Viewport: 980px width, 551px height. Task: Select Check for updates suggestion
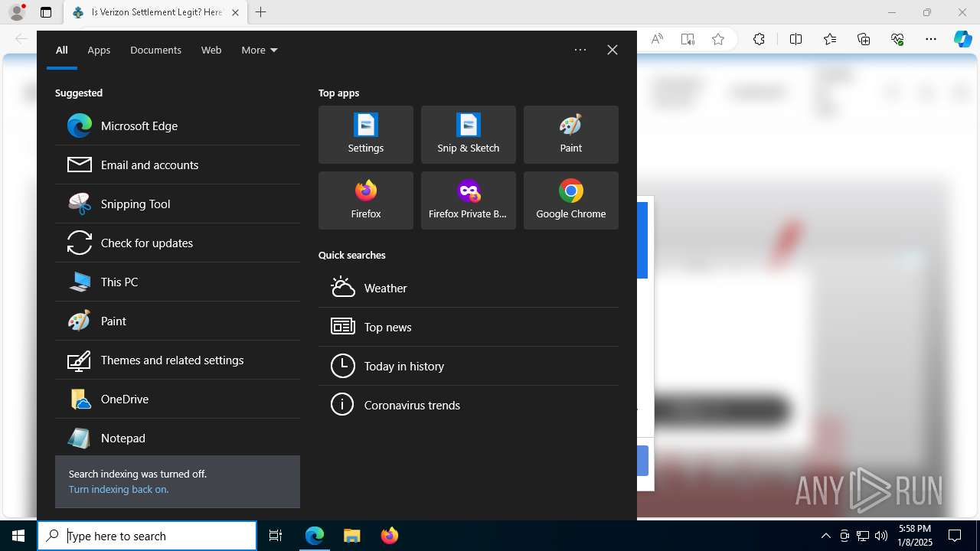coord(178,243)
